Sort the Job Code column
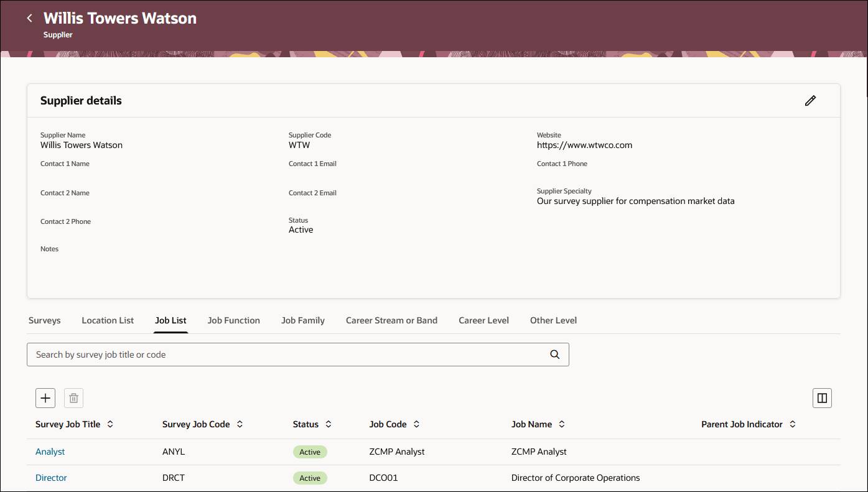This screenshot has width=868, height=492. coord(415,424)
